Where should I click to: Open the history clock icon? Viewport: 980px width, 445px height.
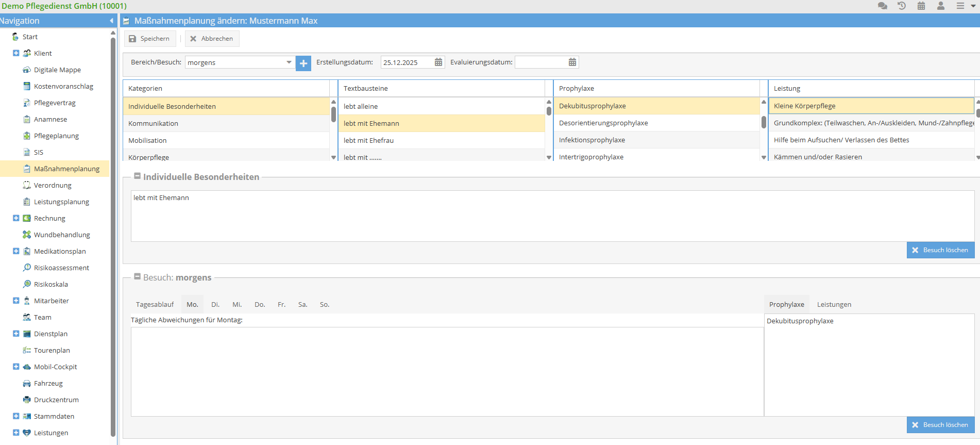[x=902, y=6]
